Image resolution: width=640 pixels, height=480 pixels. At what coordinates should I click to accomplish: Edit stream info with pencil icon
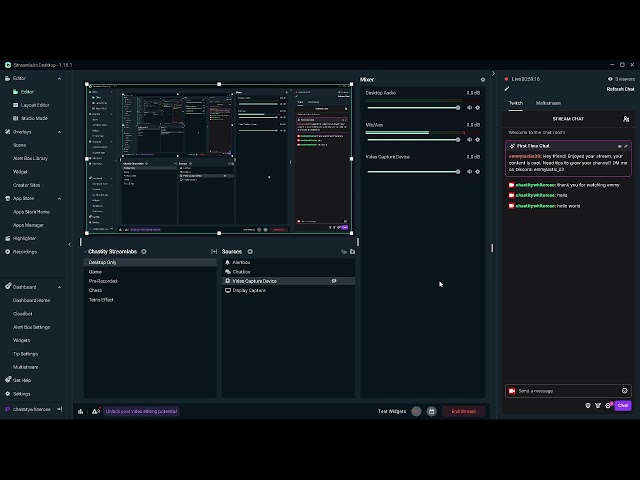pos(507,89)
